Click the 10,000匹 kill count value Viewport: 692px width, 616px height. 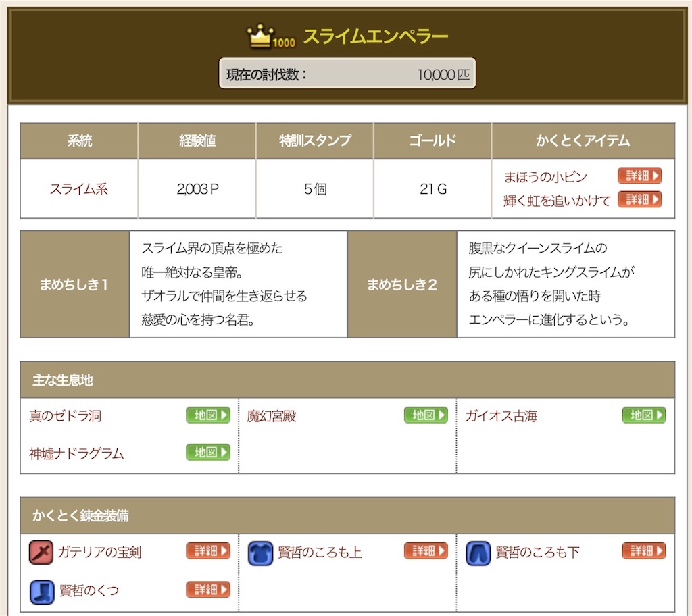tap(443, 74)
